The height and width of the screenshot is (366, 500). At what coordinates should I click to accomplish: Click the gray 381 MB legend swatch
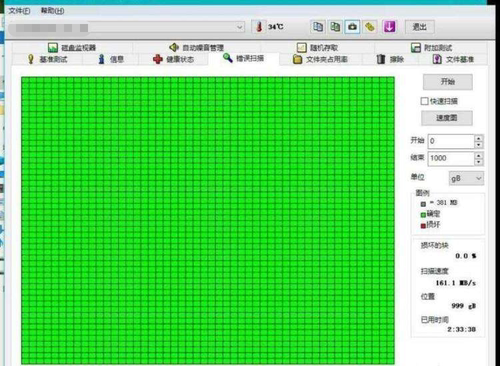click(423, 204)
